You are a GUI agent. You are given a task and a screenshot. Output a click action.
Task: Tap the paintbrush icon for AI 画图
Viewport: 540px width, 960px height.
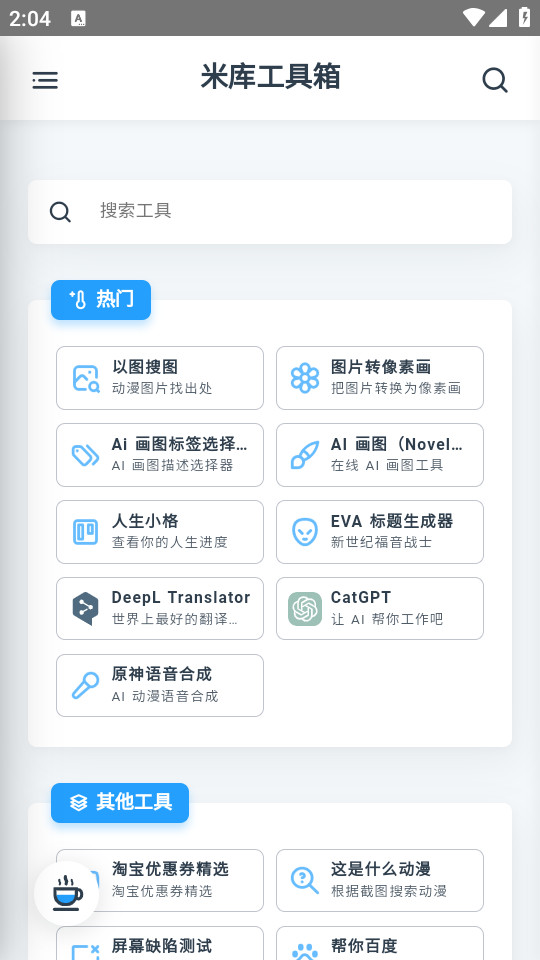pos(305,455)
